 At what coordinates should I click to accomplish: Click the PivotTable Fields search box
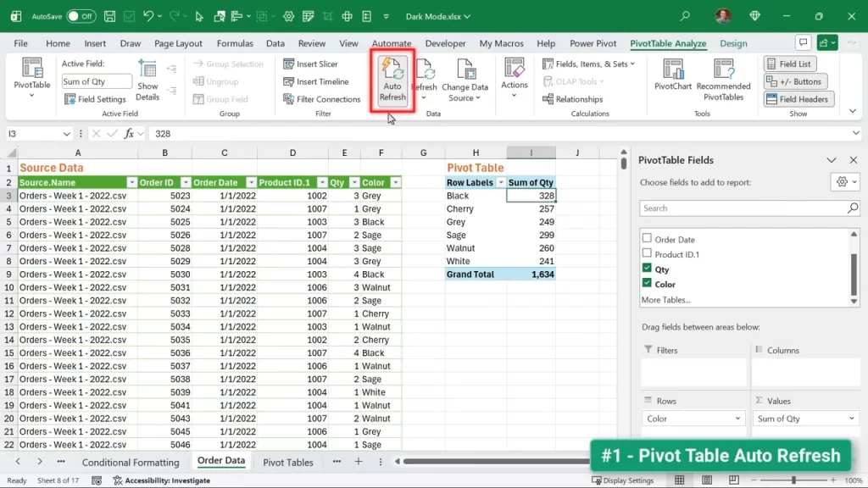(743, 208)
